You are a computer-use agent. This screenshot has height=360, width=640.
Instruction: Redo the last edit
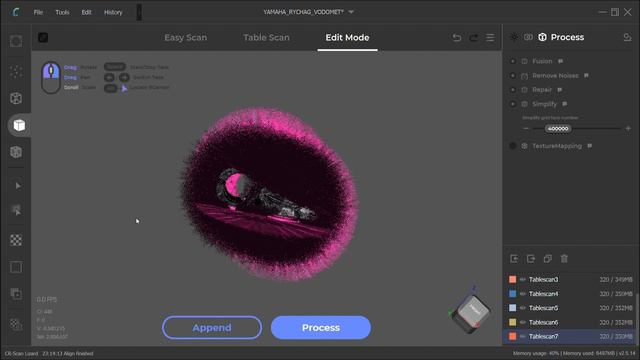[473, 38]
